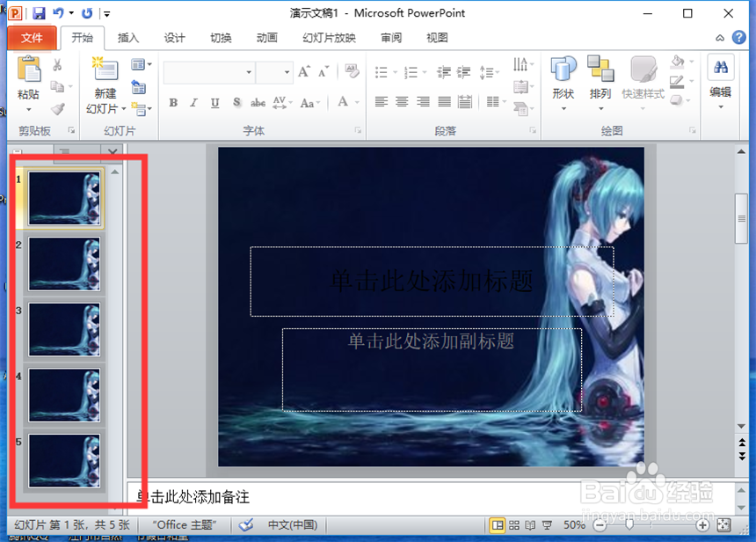Open the Change Case Aa dropdown

(309, 103)
